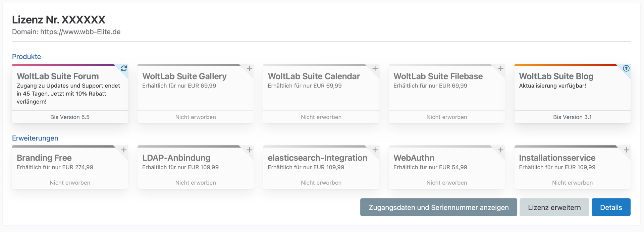
Task: Click the Erweiterungen section heading
Action: pos(35,138)
